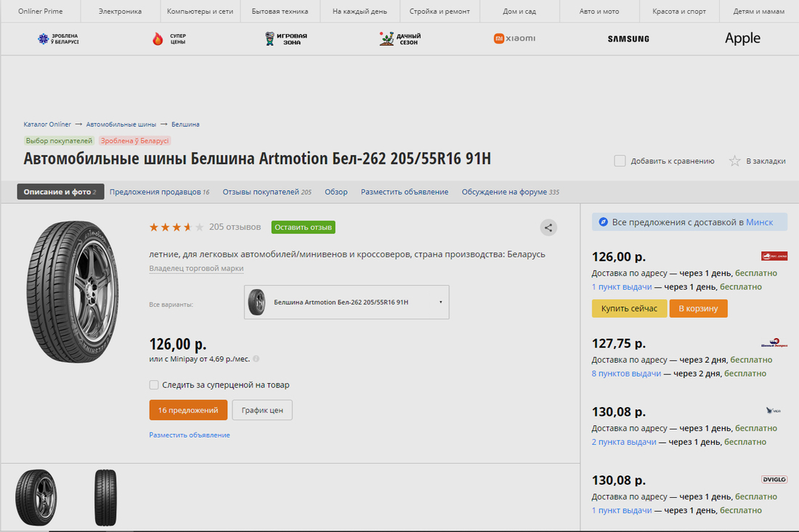The image size is (799, 532).
Task: Click the 205 отзывов review count
Action: click(235, 227)
